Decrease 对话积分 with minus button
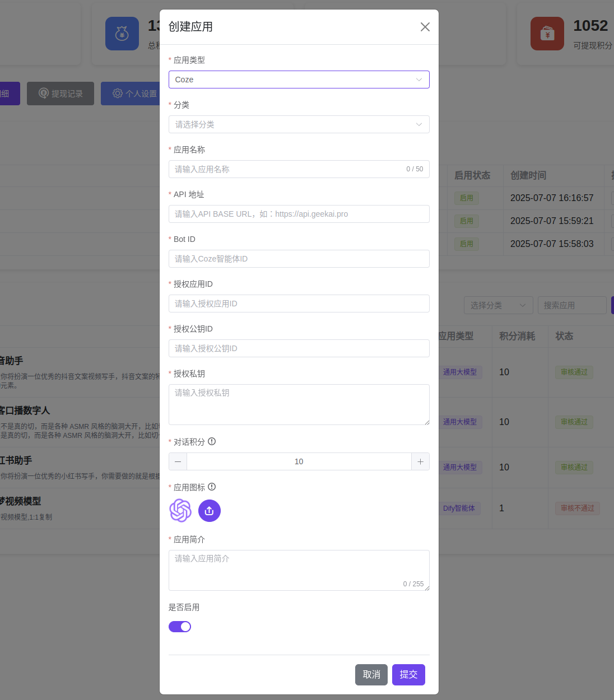The image size is (614, 700). pos(178,461)
